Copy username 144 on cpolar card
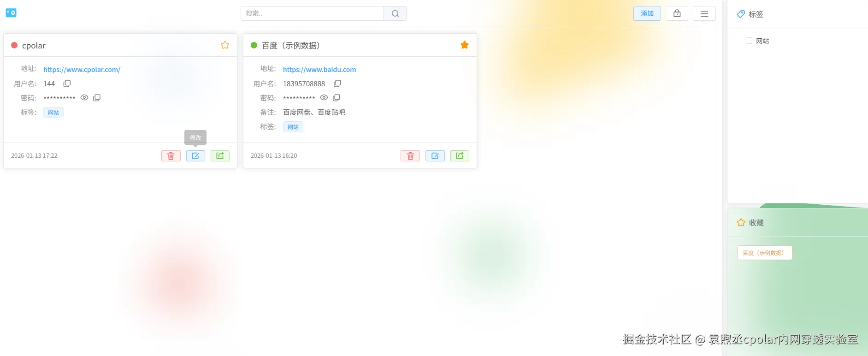This screenshot has height=356, width=868. [x=67, y=83]
